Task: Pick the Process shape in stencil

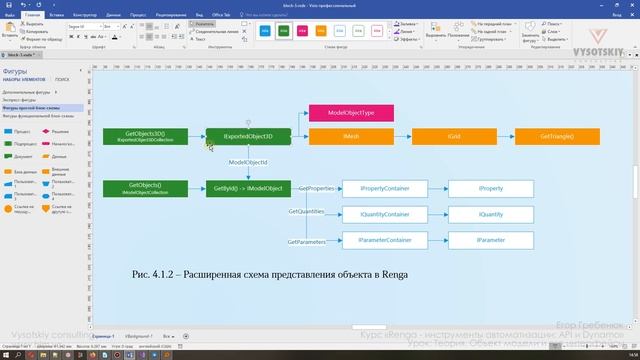Action: (x=17, y=131)
